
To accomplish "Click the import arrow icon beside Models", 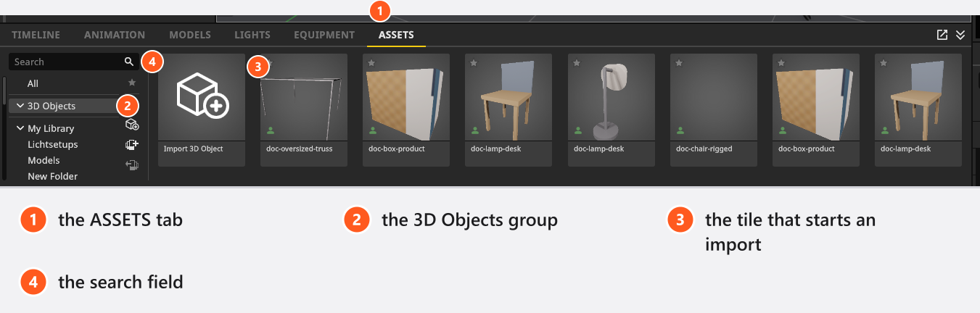I will (132, 164).
